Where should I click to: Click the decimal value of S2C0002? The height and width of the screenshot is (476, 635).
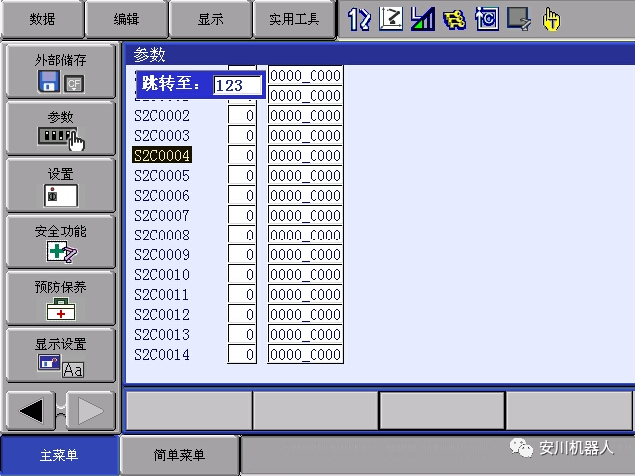coord(242,115)
